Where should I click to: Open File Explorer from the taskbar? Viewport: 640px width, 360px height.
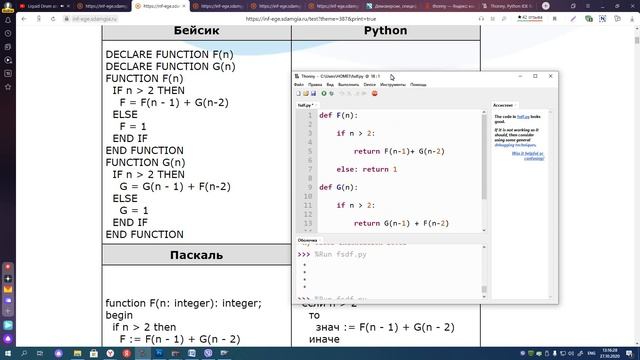point(78,353)
